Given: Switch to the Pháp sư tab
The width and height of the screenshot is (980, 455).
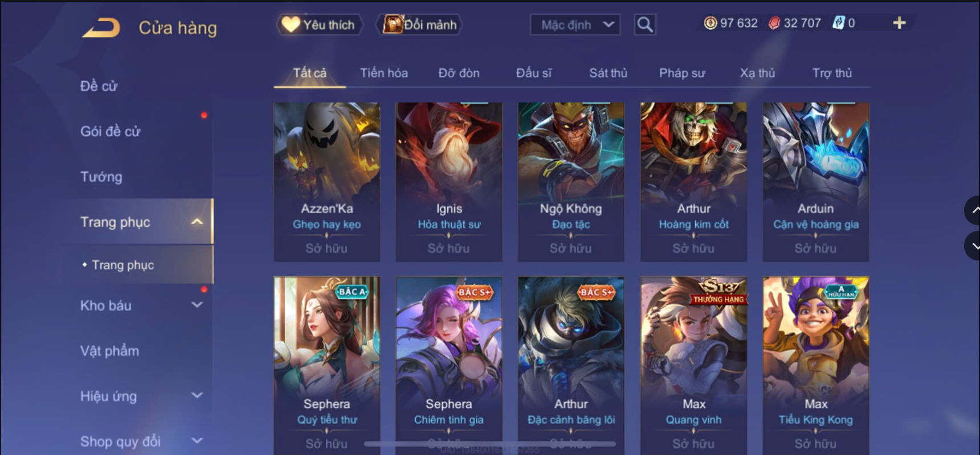Looking at the screenshot, I should 682,73.
